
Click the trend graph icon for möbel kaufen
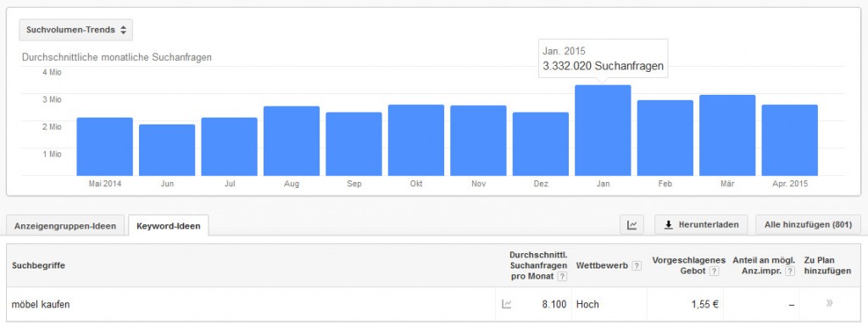506,304
